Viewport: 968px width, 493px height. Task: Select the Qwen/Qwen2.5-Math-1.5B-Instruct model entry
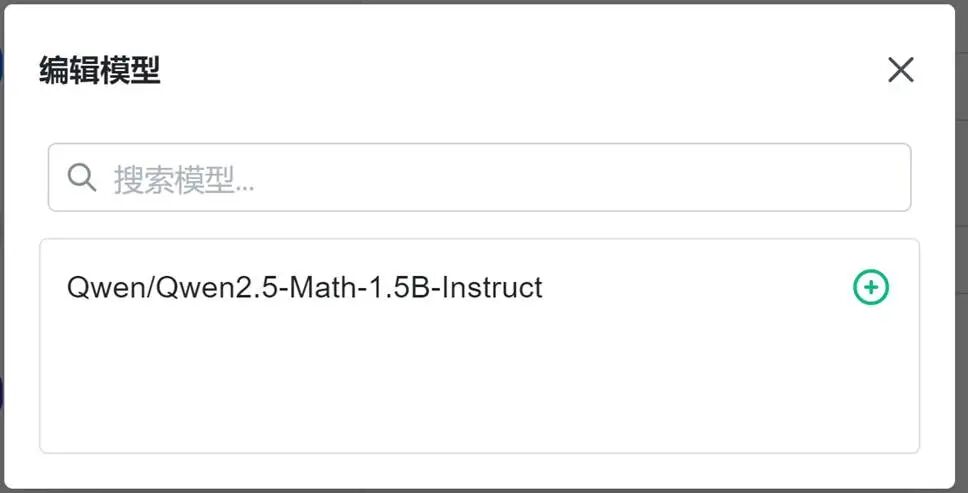coord(305,288)
